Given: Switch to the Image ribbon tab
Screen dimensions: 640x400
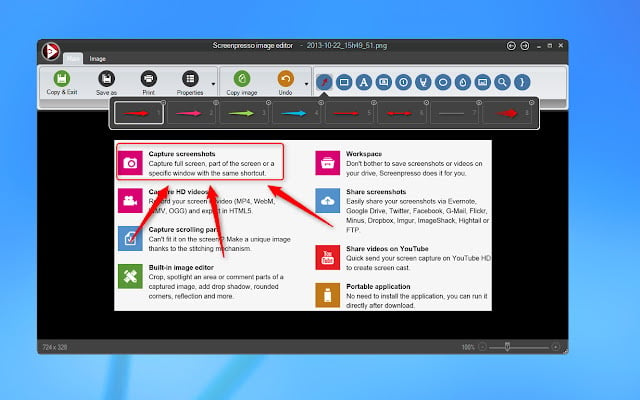Looking at the screenshot, I should point(98,59).
